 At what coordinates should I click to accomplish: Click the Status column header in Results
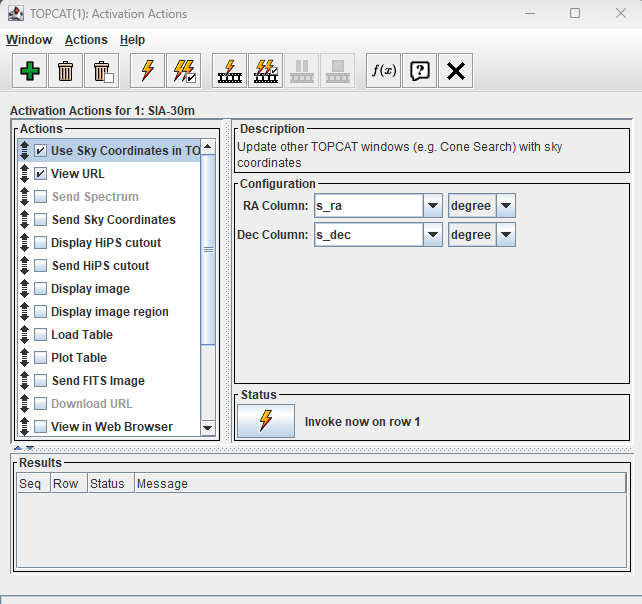(x=111, y=484)
